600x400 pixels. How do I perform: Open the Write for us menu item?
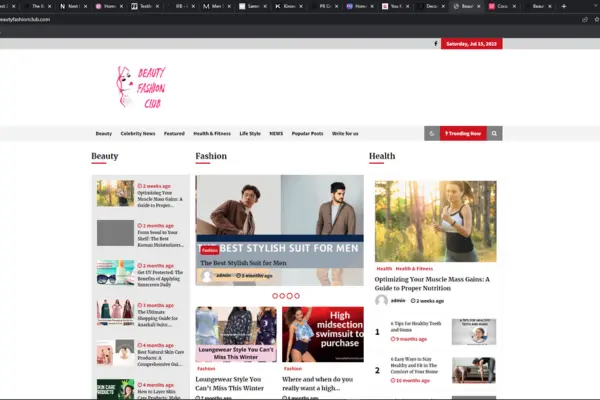tap(345, 134)
